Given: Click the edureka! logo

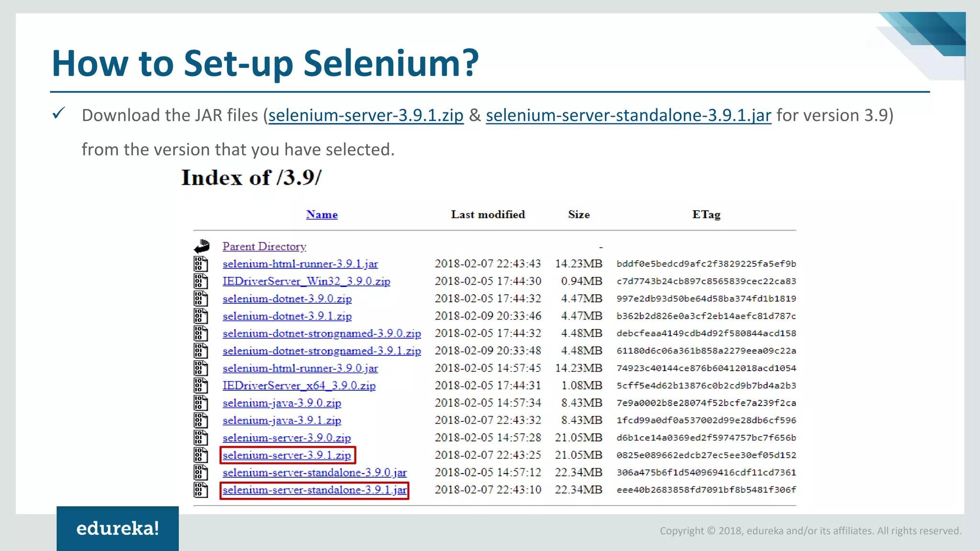Looking at the screenshot, I should click(118, 529).
